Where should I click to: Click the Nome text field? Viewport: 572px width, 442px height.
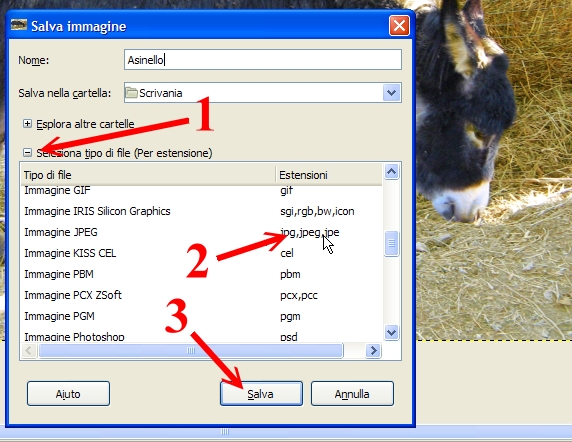[x=263, y=60]
